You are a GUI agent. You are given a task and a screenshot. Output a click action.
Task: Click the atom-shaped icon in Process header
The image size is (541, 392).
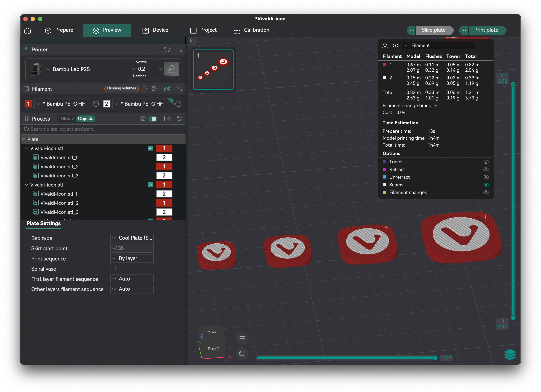pyautogui.click(x=143, y=119)
